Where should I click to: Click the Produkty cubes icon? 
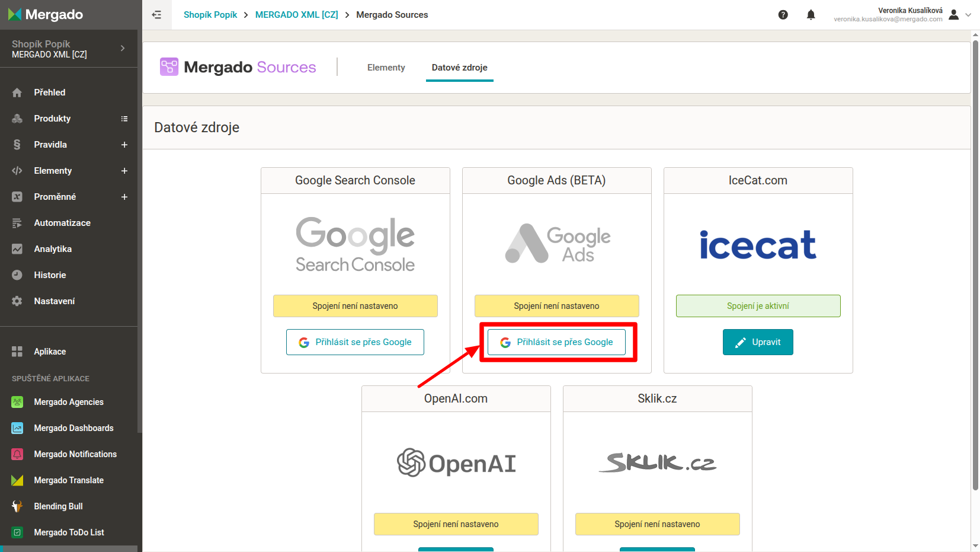(x=17, y=119)
